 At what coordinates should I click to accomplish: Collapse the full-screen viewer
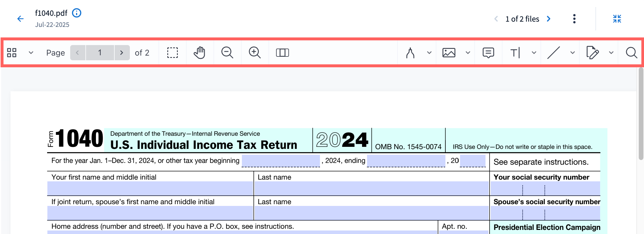(617, 19)
